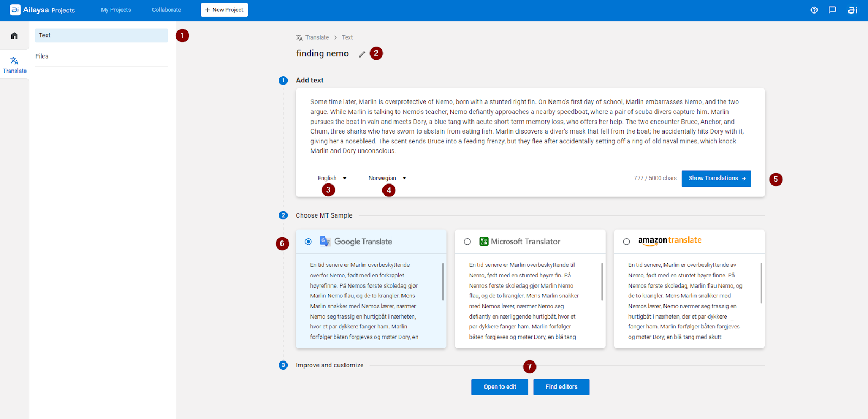Select the Text tab in side panel
This screenshot has height=419, width=868.
tap(101, 35)
